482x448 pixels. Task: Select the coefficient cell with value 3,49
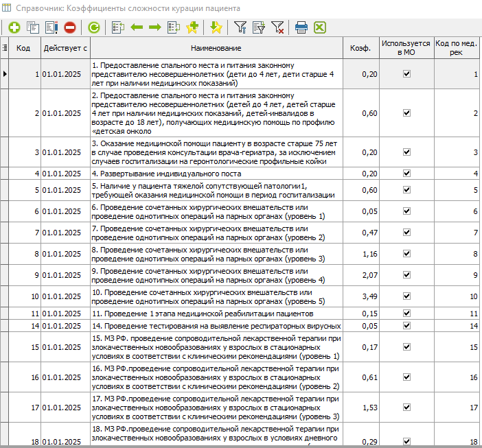pyautogui.click(x=360, y=296)
